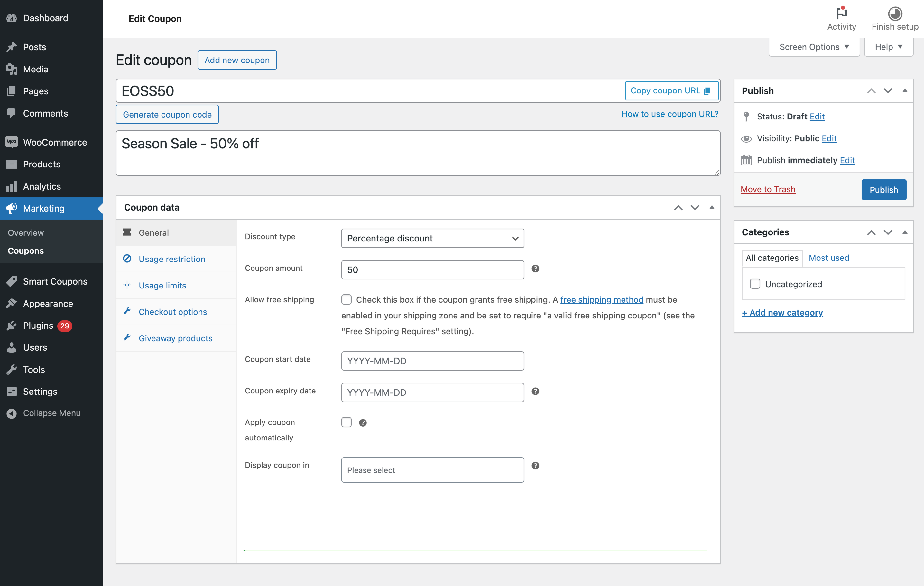The height and width of the screenshot is (586, 924).
Task: Expand the Screen Options panel
Action: [x=814, y=47]
